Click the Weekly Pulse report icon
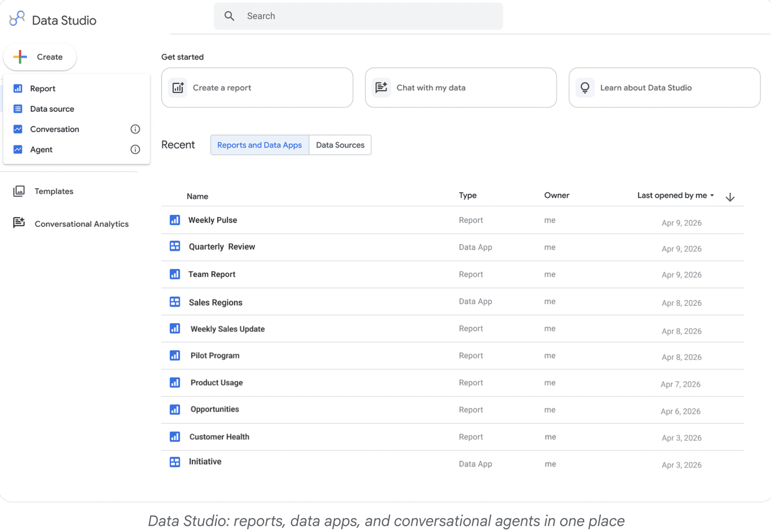The image size is (771, 532). (175, 220)
